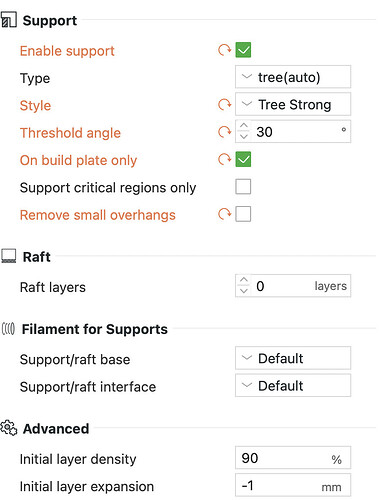Viewport: 384px width, 500px height.
Task: Reset Enable support to its default
Action: pos(225,50)
